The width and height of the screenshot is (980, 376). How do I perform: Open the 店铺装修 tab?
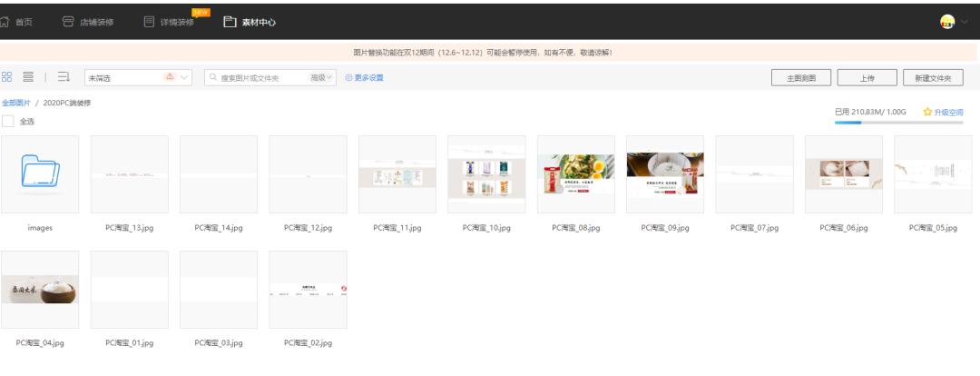tap(97, 22)
